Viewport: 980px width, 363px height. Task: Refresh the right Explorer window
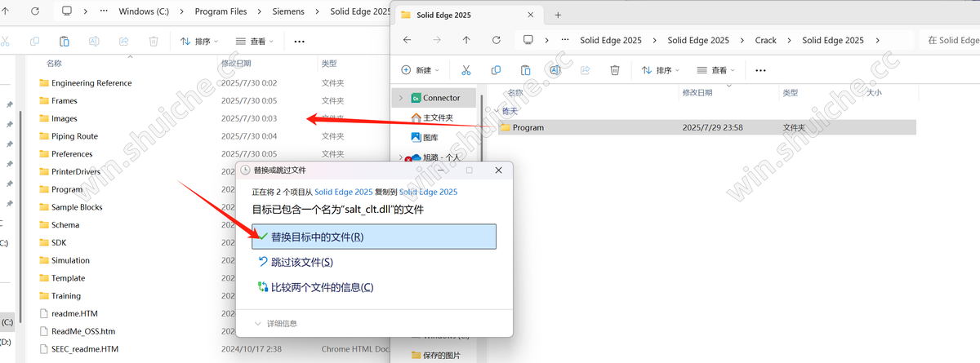497,40
